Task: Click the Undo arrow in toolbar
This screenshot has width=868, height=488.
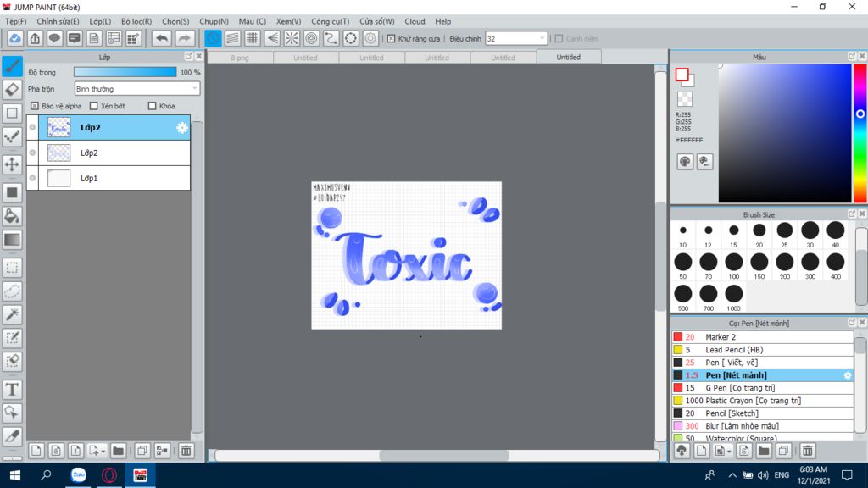Action: [162, 38]
